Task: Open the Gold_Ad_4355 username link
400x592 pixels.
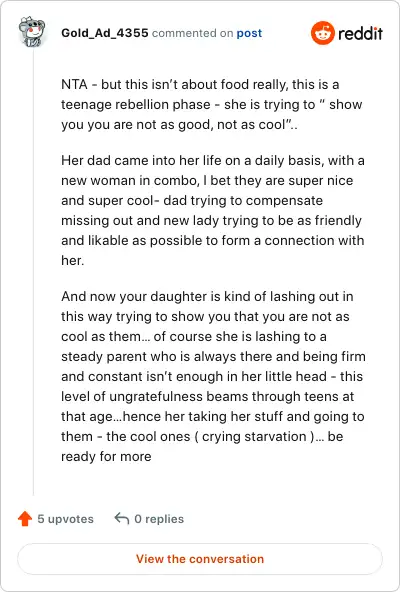Action: coord(105,33)
